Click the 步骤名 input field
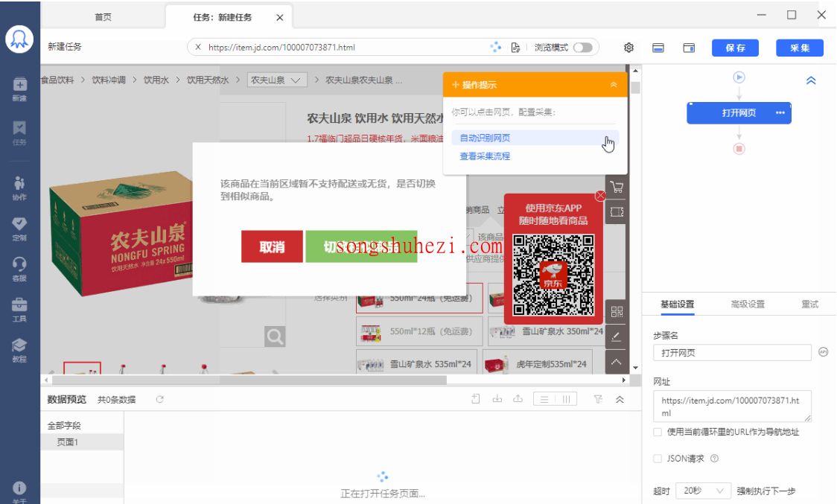The width and height of the screenshot is (837, 504). click(x=732, y=352)
